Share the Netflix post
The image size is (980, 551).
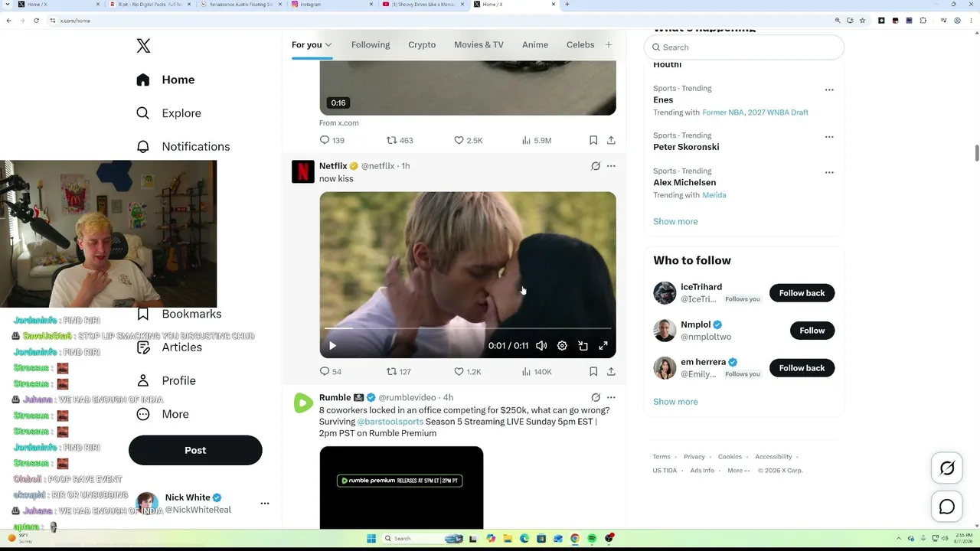(x=611, y=371)
